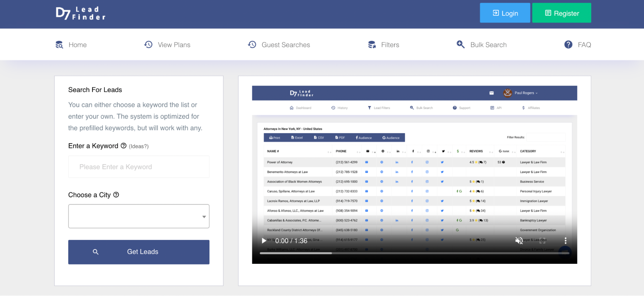Select Filters in the navigation bar
644x296 pixels.
[384, 45]
